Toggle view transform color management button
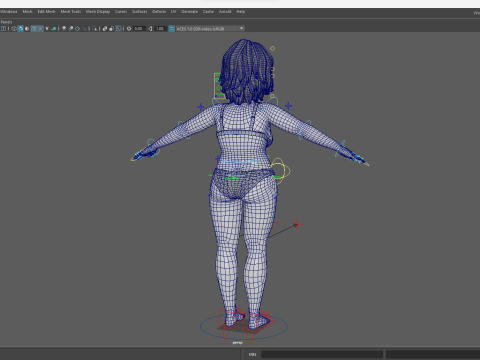Viewport: 480px width, 360px height. pyautogui.click(x=172, y=29)
